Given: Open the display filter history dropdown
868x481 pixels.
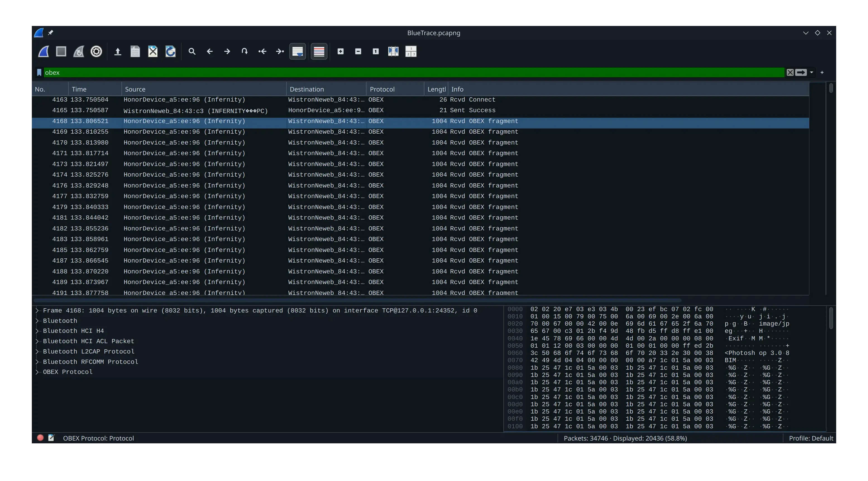Looking at the screenshot, I should pos(812,73).
